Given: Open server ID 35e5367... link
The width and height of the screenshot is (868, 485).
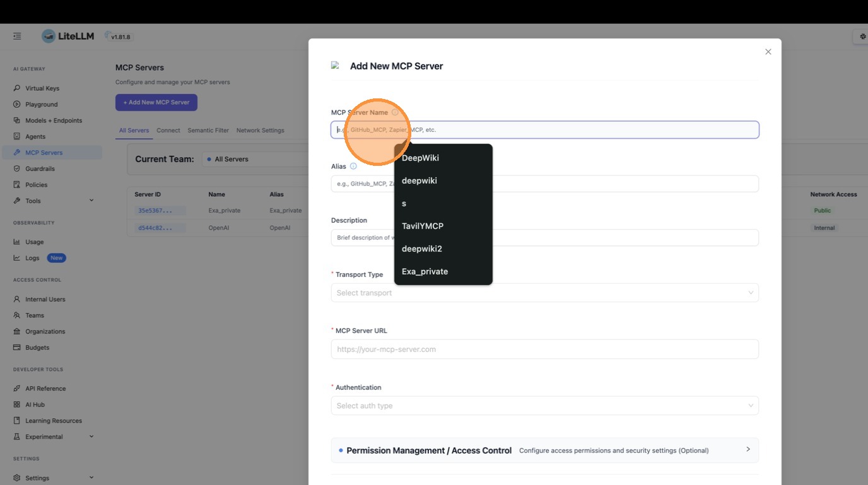Looking at the screenshot, I should [x=155, y=211].
